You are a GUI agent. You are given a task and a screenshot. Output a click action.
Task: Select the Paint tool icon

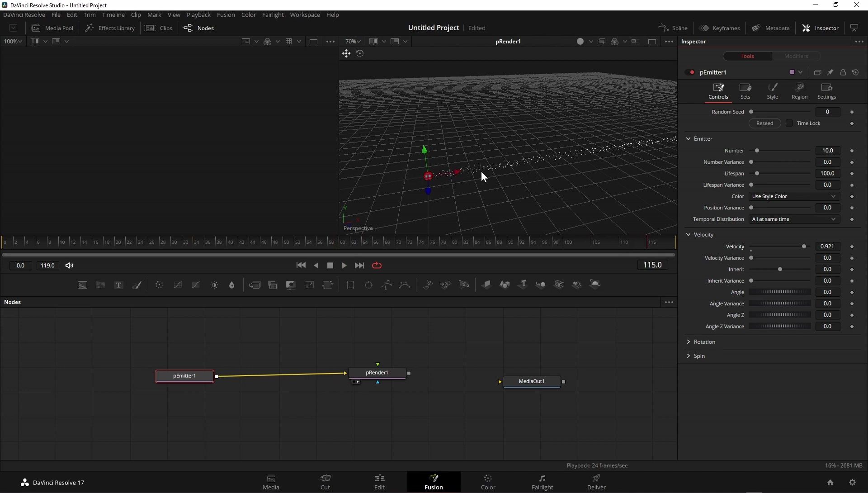click(x=137, y=285)
